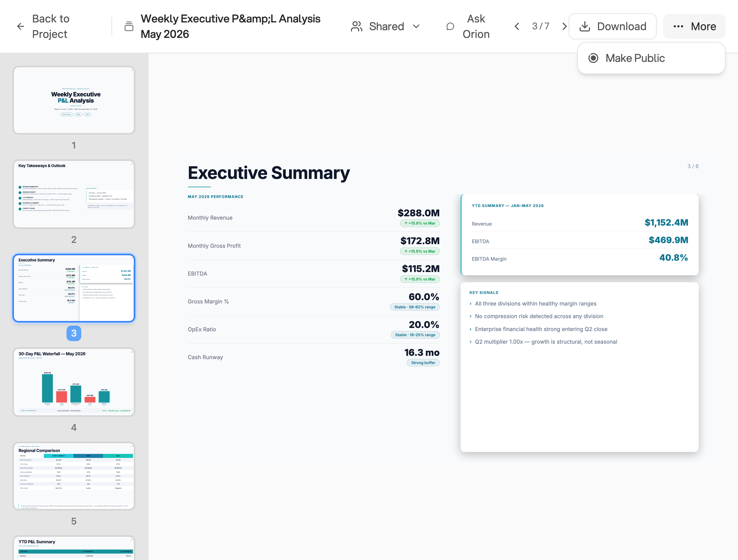The image size is (738, 560).
Task: Click the Download button
Action: pyautogui.click(x=613, y=26)
